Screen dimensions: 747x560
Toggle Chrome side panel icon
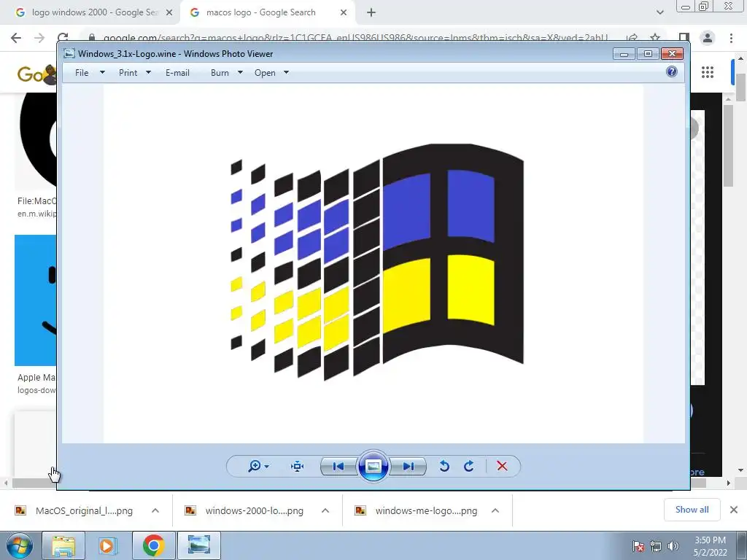[684, 38]
